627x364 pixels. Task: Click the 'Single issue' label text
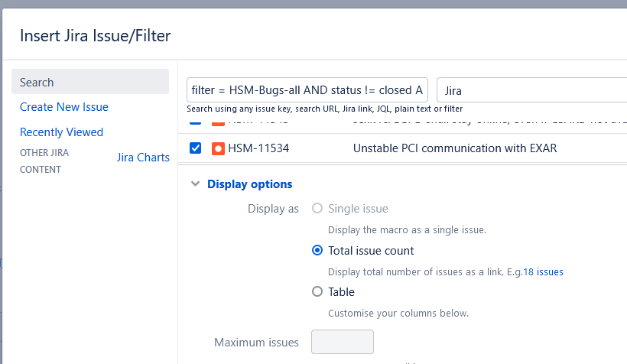[358, 209]
